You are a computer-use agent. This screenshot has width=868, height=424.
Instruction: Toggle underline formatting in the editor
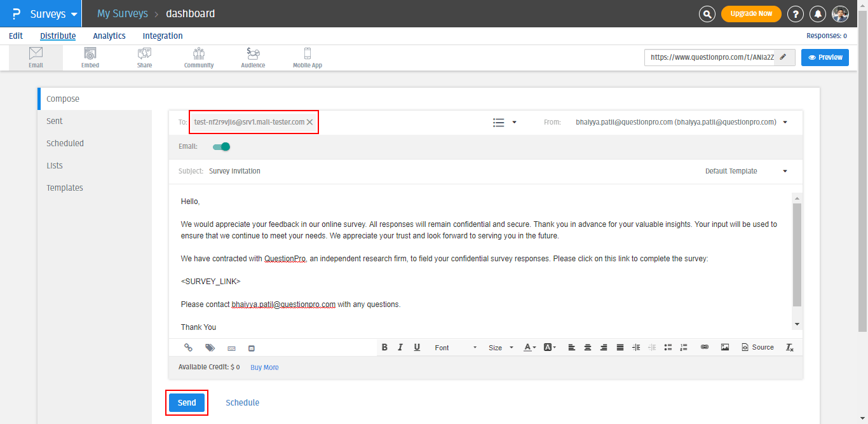point(417,348)
